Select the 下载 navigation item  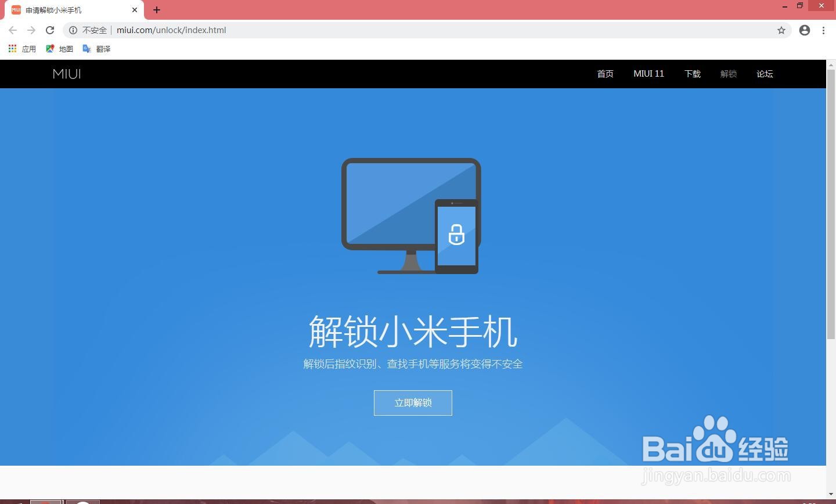[x=692, y=74]
